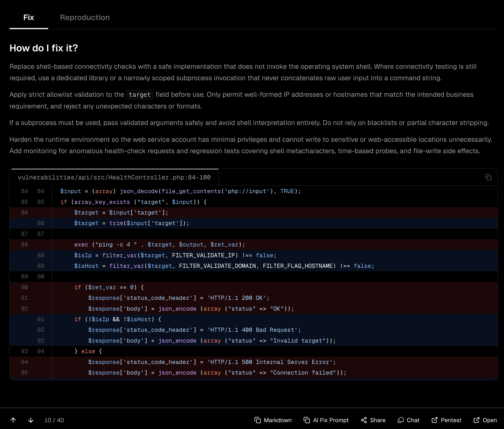Click the 'Invalid target' json_encode line

pyautogui.click(x=254, y=340)
